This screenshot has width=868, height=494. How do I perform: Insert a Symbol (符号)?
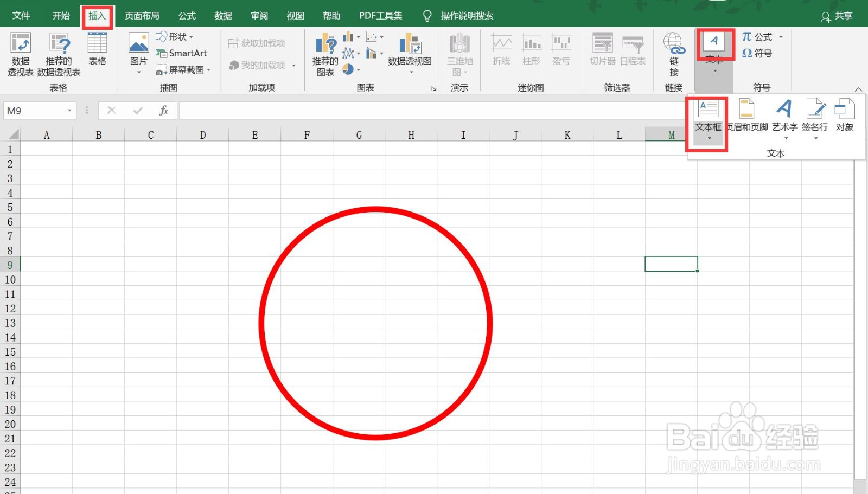coord(757,53)
